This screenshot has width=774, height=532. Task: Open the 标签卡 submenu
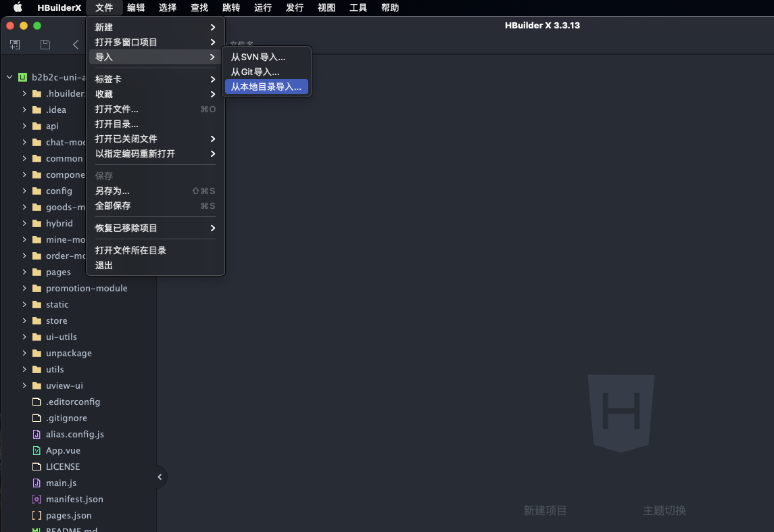tap(155, 79)
